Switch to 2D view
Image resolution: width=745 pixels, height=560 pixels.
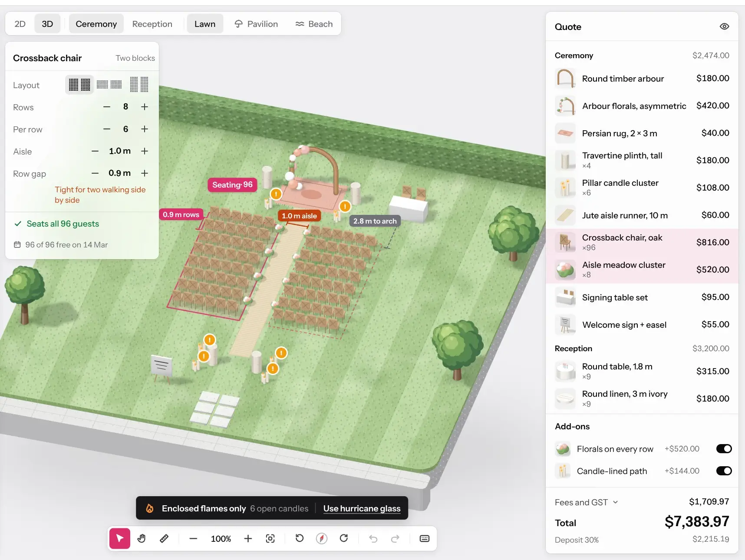click(20, 24)
